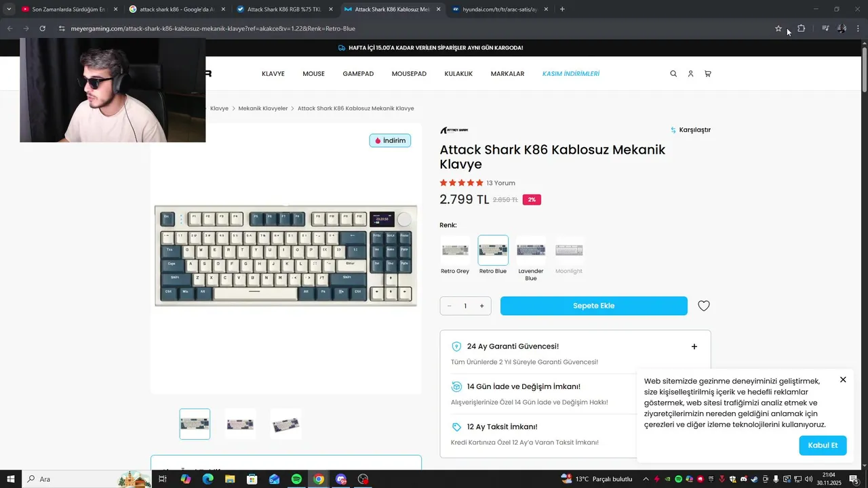Open the KLAVYE menu item

[273, 74]
